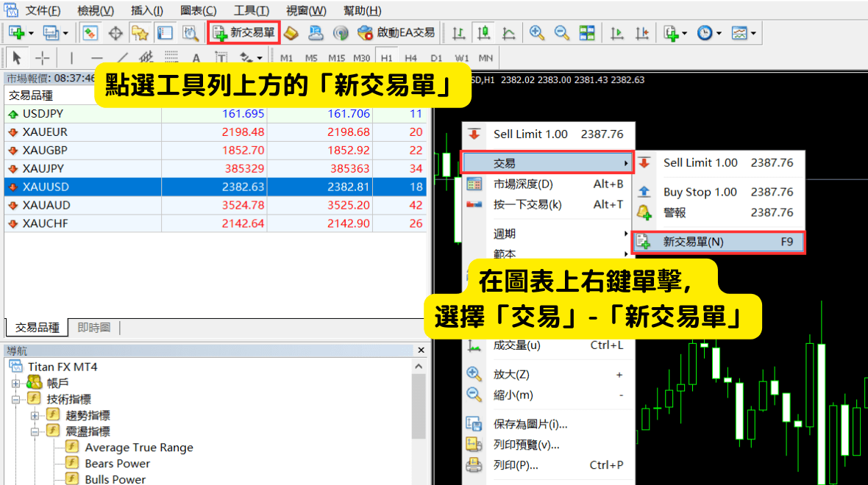Select the XAUEUR row in market watch
Viewport: 868px width, 485px height.
pyautogui.click(x=44, y=132)
